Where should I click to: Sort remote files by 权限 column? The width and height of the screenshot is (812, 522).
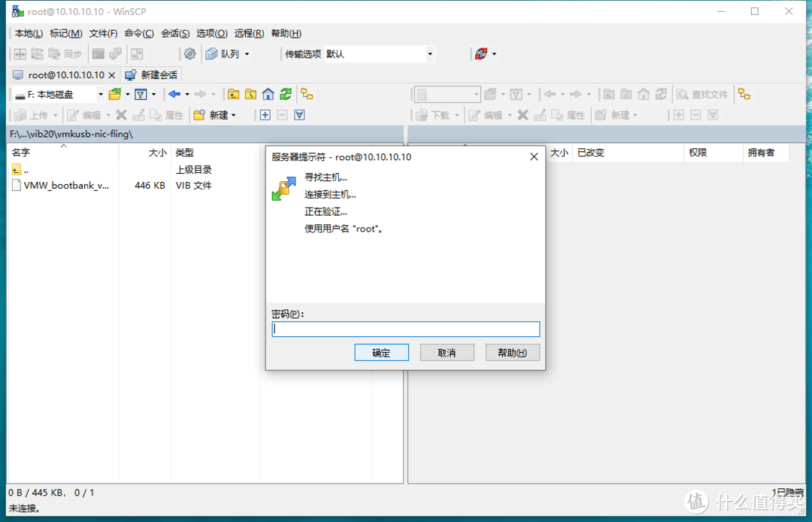(713, 153)
